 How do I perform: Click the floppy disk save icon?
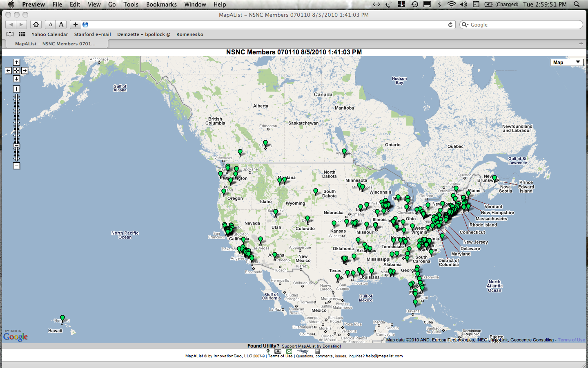pos(317,351)
